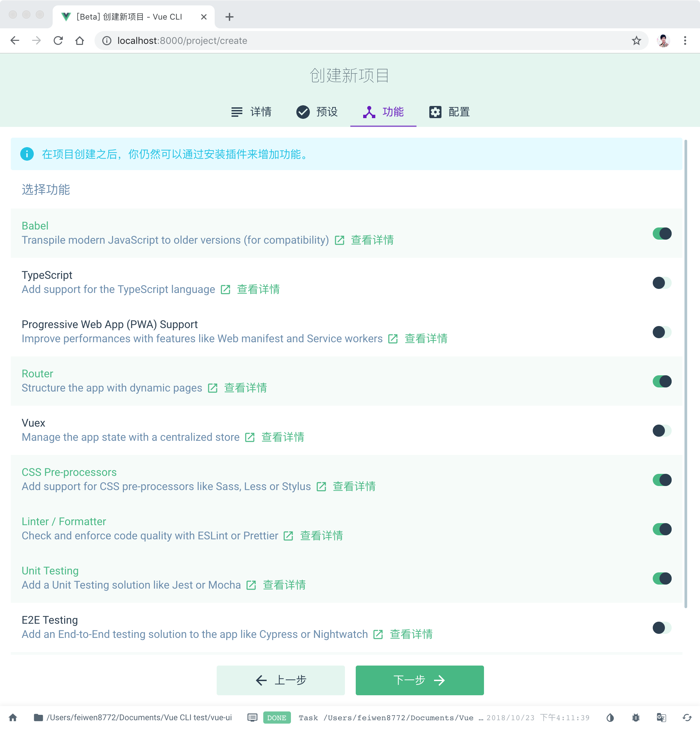Image resolution: width=700 pixels, height=729 pixels.
Task: Click the folder icon in status bar
Action: coord(38,718)
